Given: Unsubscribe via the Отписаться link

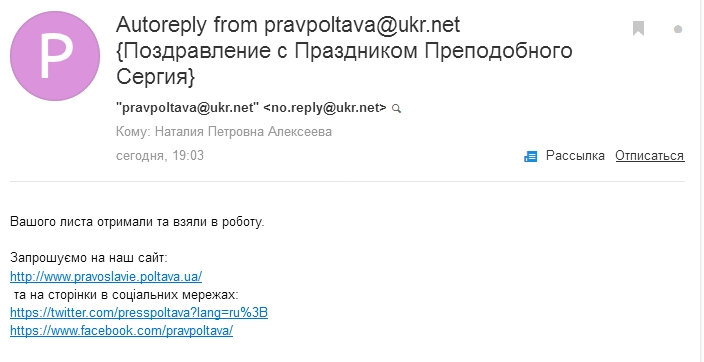Looking at the screenshot, I should [650, 156].
